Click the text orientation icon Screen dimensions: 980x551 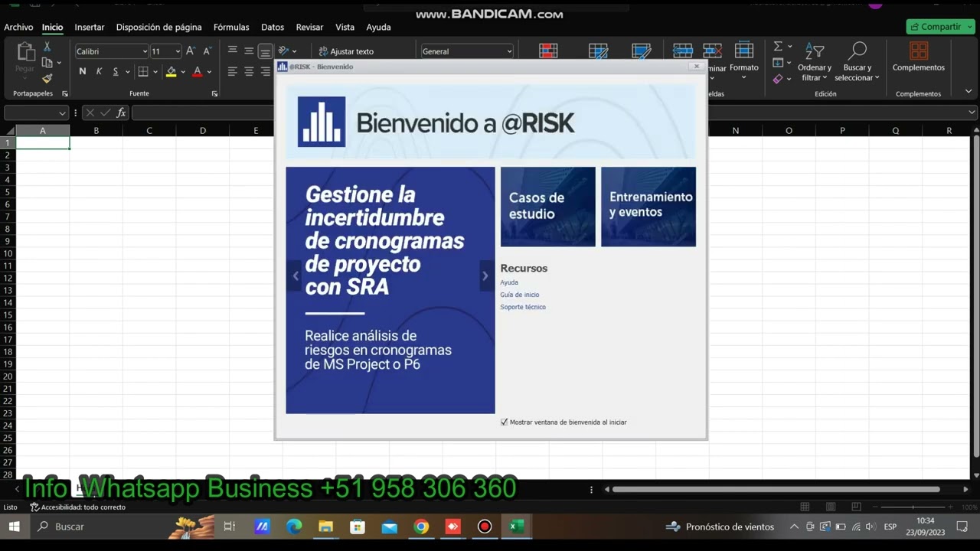click(283, 51)
